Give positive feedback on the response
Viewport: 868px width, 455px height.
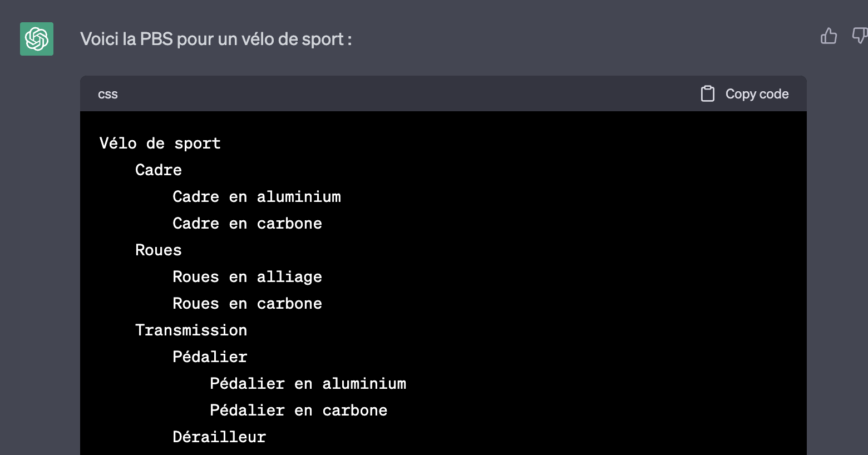(x=828, y=36)
